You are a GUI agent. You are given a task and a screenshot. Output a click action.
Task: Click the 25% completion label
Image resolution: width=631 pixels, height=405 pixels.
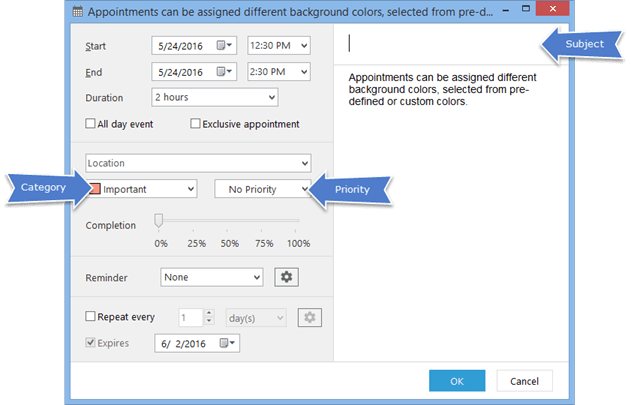[x=196, y=243]
